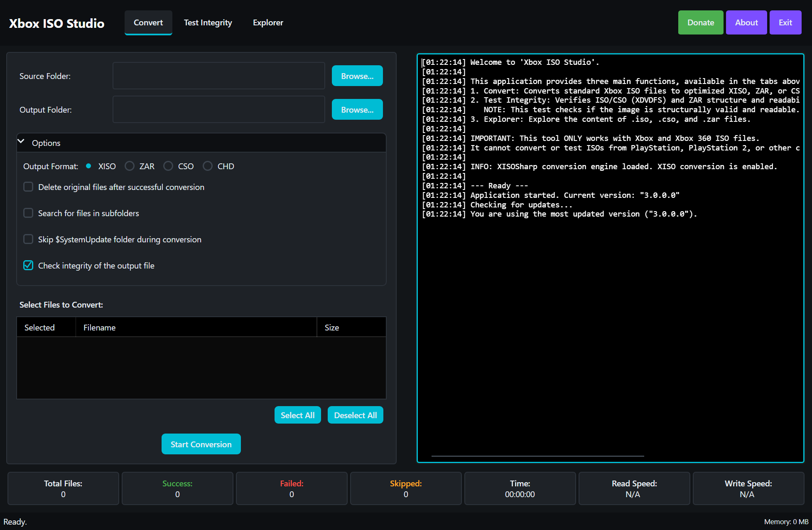Viewport: 812px width, 530px height.
Task: Switch to the Convert tab
Action: (148, 23)
